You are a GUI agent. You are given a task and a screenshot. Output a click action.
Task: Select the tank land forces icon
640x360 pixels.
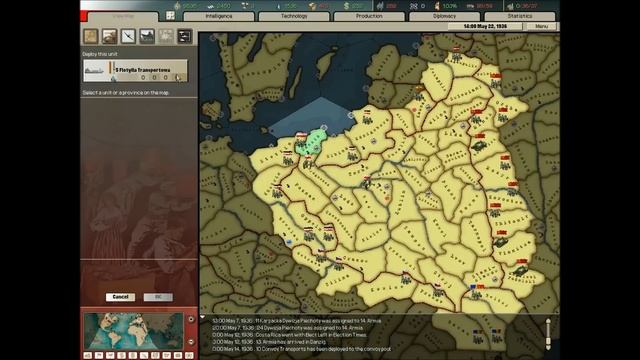pyautogui.click(x=109, y=36)
